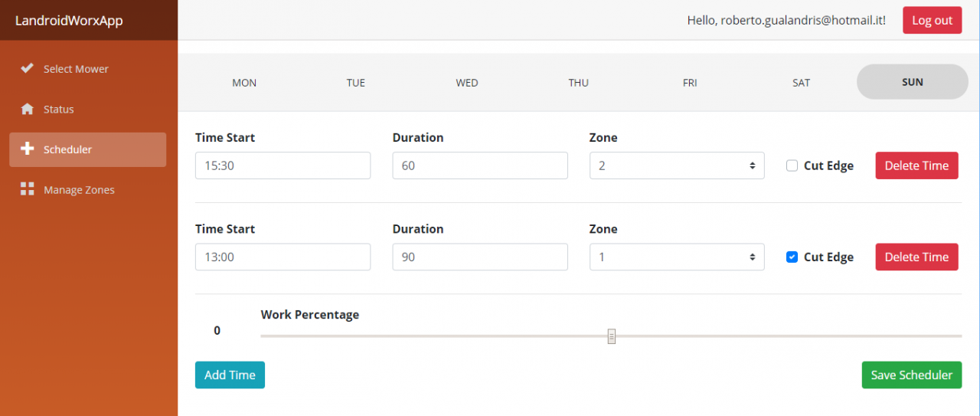Viewport: 980px width, 416px height.
Task: Click the Select Mower checkmark icon
Action: coord(27,68)
